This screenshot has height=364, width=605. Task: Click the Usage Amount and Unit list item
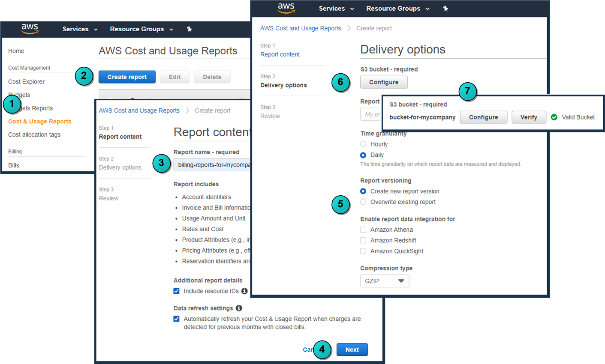214,218
